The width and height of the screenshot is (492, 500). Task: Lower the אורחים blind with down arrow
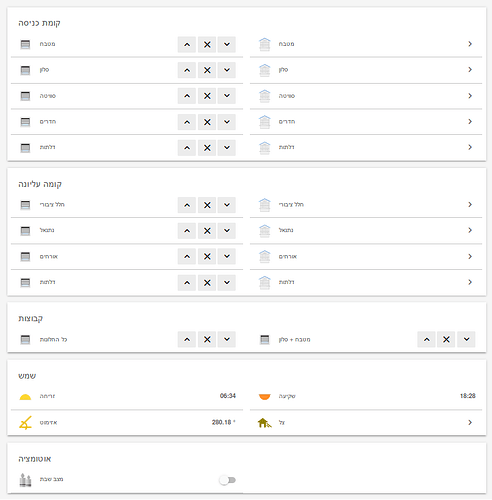click(x=227, y=256)
